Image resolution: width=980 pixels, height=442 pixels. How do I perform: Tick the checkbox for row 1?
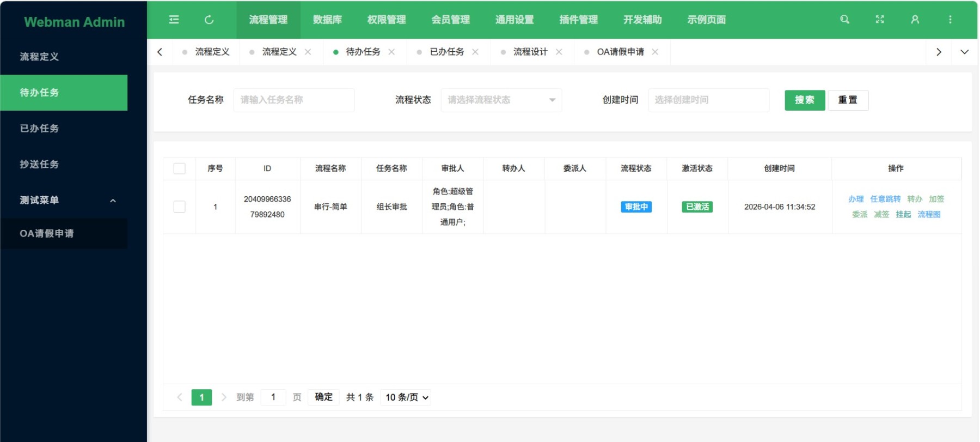(179, 207)
